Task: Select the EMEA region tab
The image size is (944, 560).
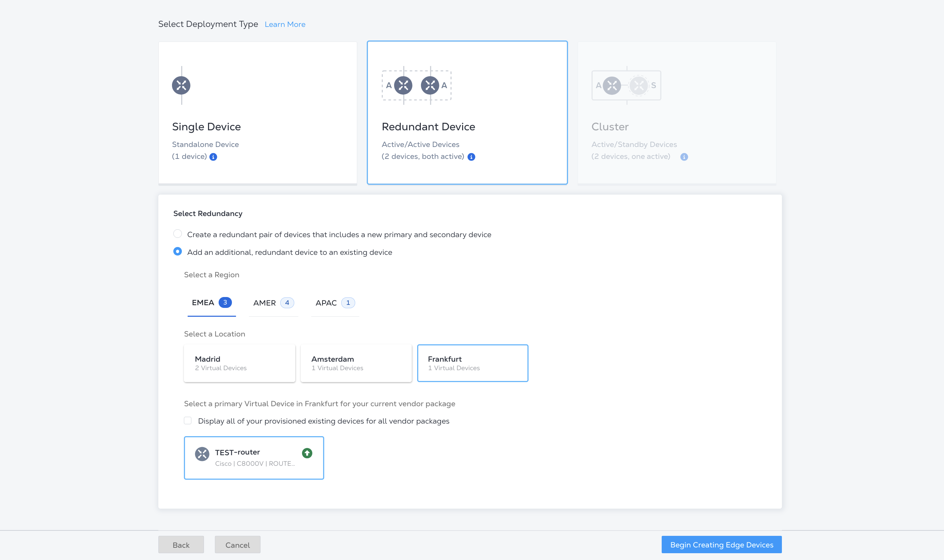Action: [x=211, y=303]
